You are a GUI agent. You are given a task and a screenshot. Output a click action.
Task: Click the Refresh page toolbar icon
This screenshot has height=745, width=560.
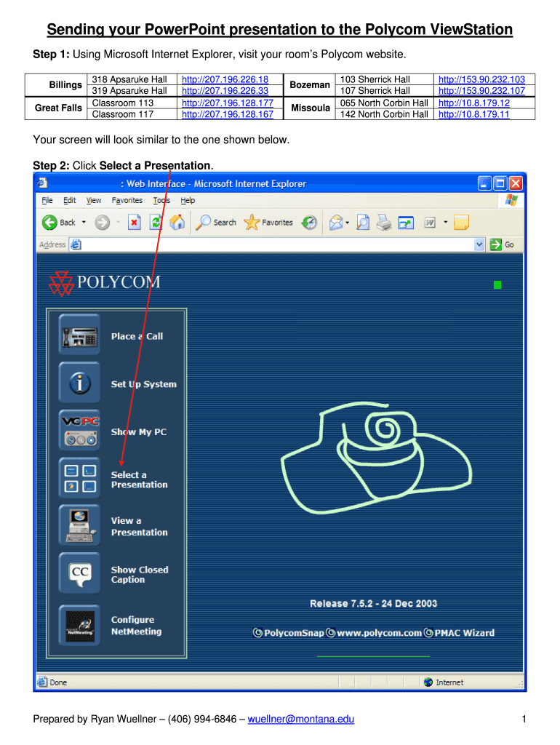[156, 222]
